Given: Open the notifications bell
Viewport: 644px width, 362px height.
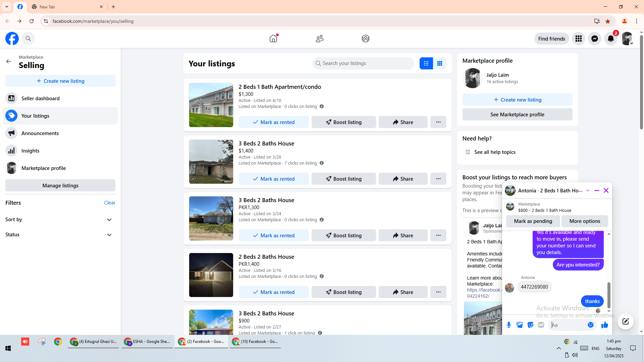Looking at the screenshot, I should [x=611, y=39].
